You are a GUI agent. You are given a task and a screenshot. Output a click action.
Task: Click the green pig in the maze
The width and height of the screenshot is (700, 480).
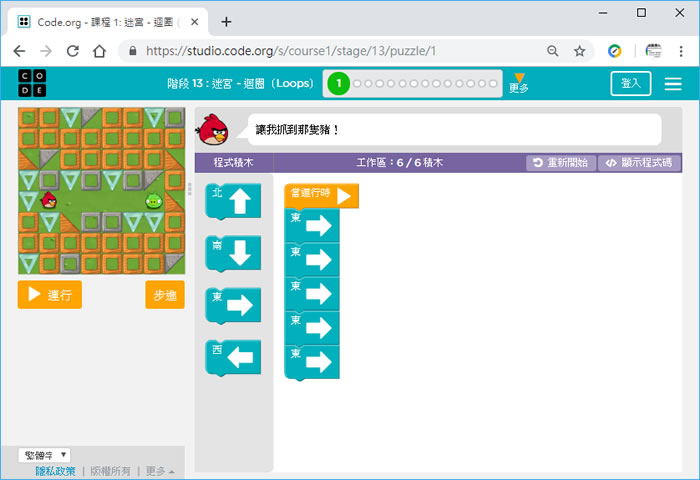click(x=154, y=201)
